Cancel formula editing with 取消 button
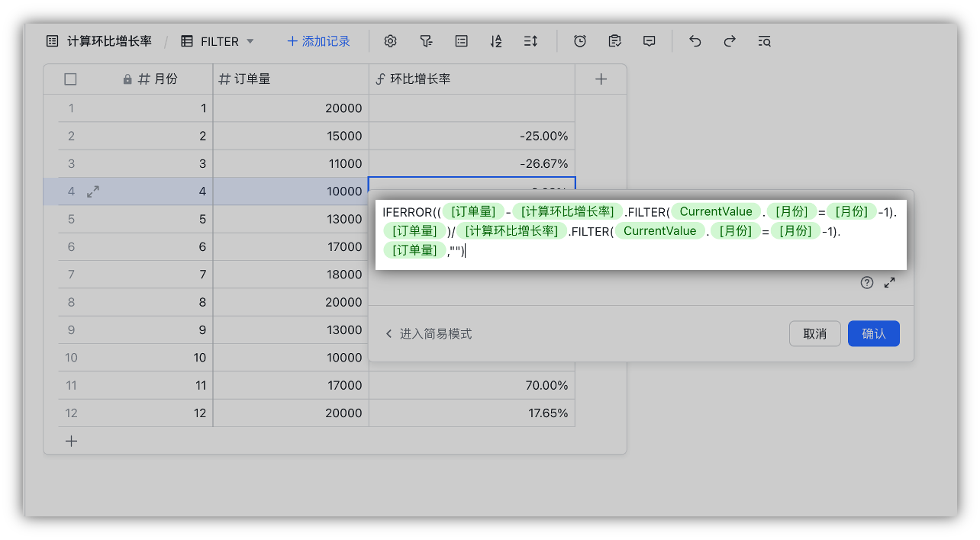Image resolution: width=980 pixels, height=540 pixels. (814, 333)
